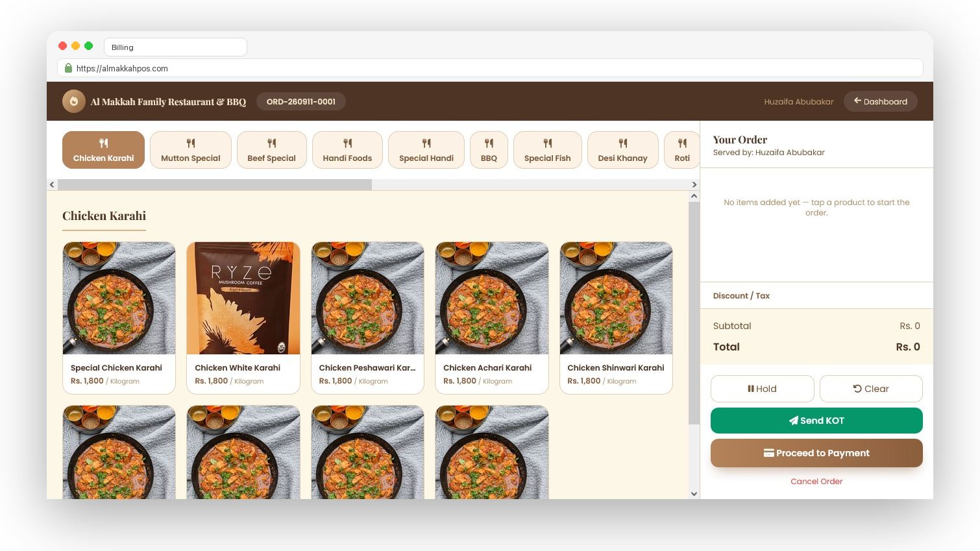This screenshot has height=551, width=980.
Task: Click the Huzaifa Abubakar user name in header
Action: coord(799,102)
